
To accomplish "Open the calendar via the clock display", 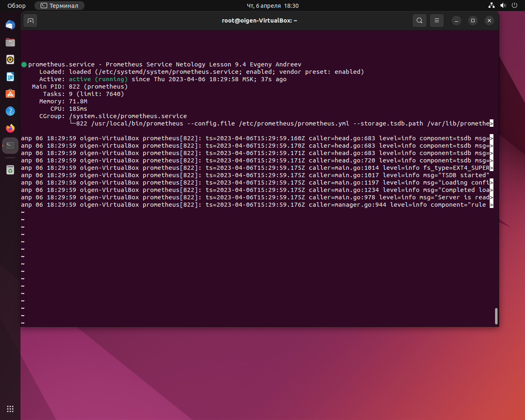I will [x=272, y=6].
